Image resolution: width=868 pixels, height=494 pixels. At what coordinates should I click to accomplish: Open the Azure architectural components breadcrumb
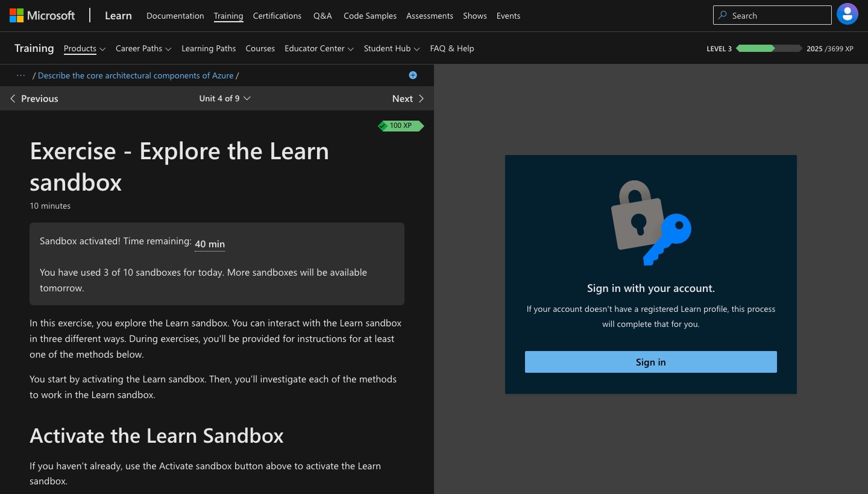(x=136, y=75)
